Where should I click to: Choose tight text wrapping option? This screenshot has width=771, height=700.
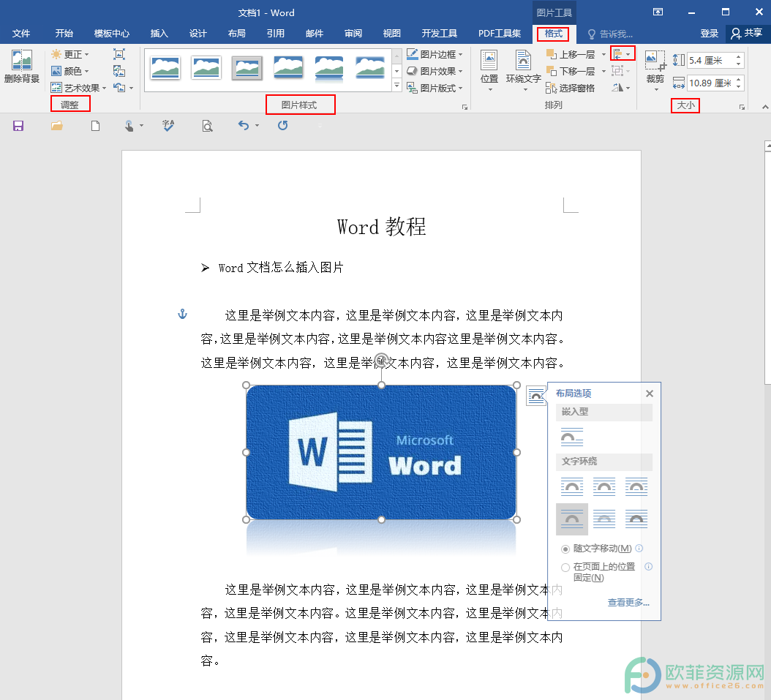click(604, 486)
